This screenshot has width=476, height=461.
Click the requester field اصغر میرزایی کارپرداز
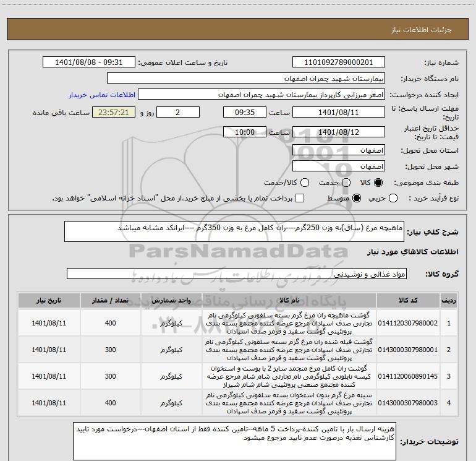261,95
